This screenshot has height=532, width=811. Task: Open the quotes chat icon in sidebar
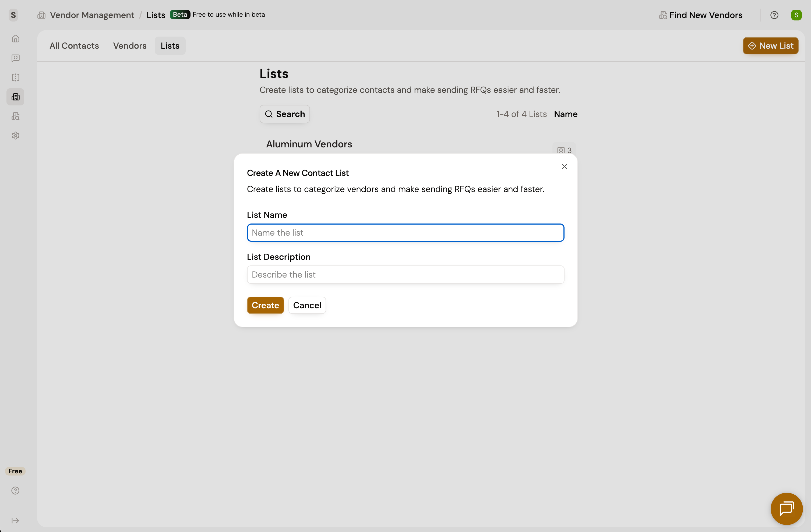pos(15,58)
